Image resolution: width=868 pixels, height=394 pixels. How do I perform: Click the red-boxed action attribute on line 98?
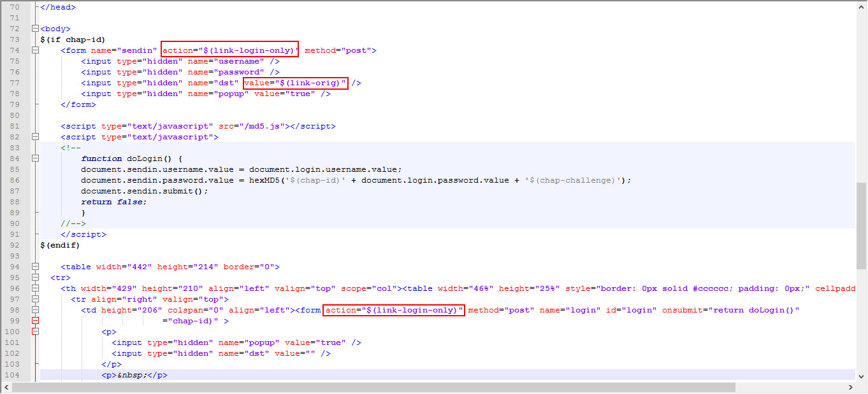[393, 310]
